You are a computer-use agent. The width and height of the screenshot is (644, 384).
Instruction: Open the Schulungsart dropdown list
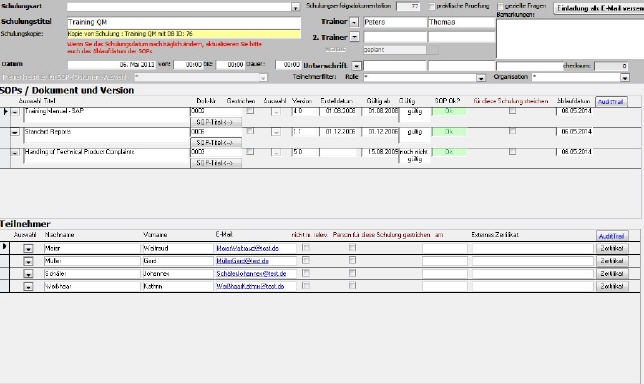[296, 7]
